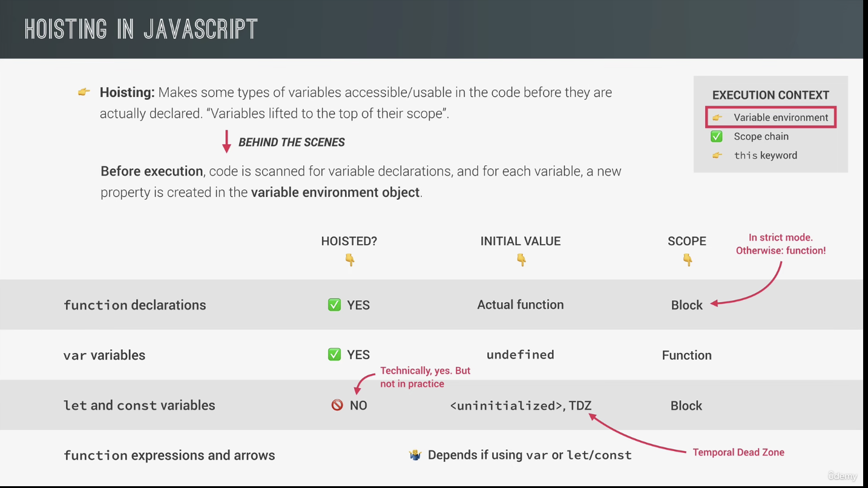Click the function expressions and arrows label
The height and width of the screenshot is (488, 868).
(169, 455)
